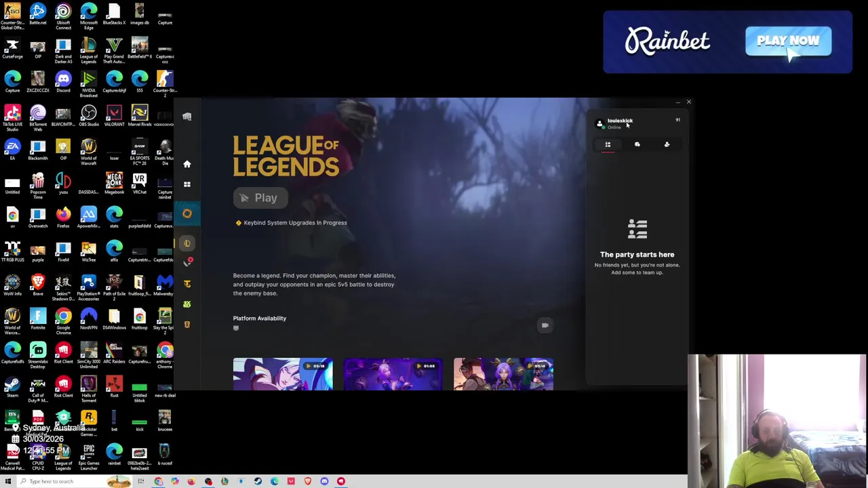The width and height of the screenshot is (868, 488).
Task: Open Battle.net desktop shortcut
Action: pyautogui.click(x=38, y=14)
